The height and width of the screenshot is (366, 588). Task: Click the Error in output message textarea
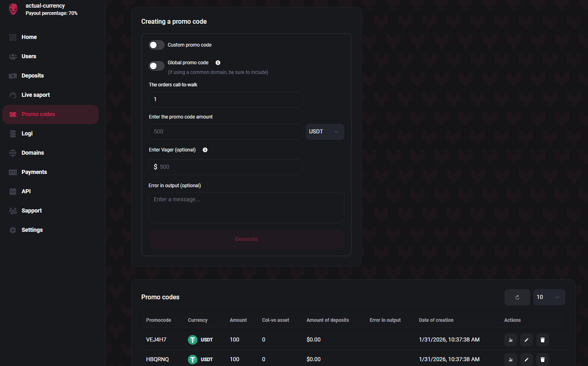tap(246, 208)
